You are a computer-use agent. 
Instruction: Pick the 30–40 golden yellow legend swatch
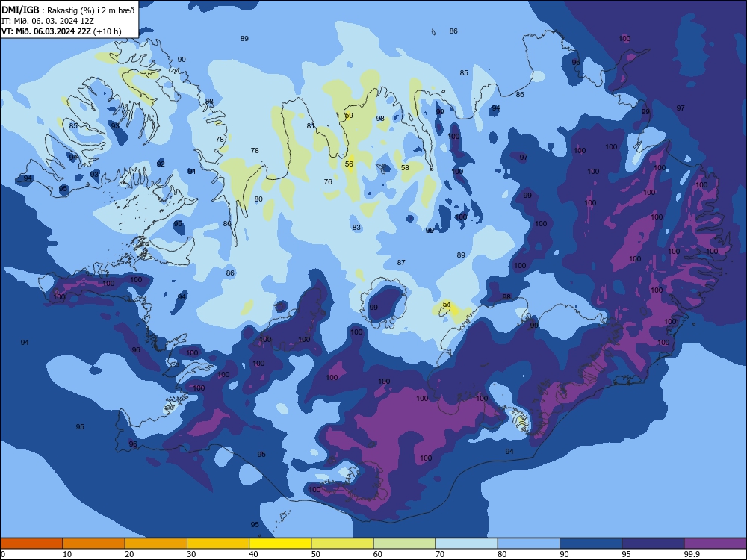coord(218,544)
